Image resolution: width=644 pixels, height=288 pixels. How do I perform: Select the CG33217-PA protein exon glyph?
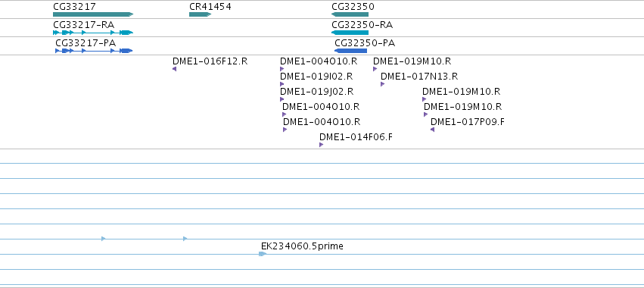(94, 51)
